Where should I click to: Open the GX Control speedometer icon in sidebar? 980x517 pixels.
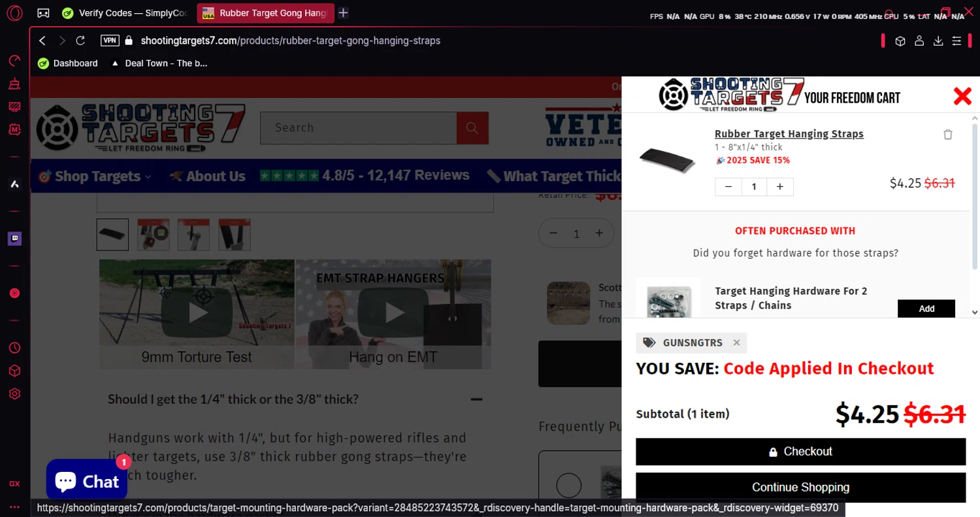pyautogui.click(x=14, y=61)
